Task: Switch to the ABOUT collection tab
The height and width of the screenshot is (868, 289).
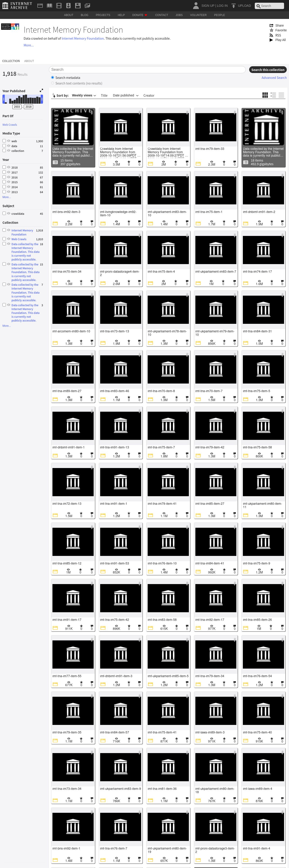Action: (x=29, y=61)
